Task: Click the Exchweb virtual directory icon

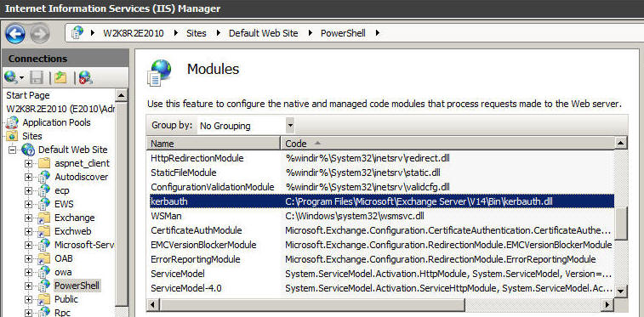Action: click(44, 231)
